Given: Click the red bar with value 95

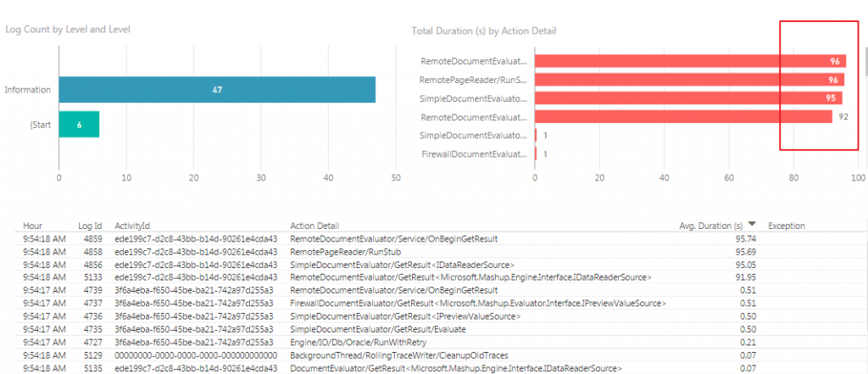Looking at the screenshot, I should 688,98.
